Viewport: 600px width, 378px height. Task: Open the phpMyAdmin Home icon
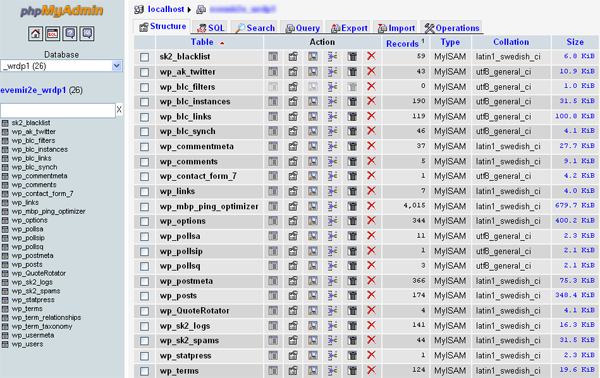[x=35, y=34]
